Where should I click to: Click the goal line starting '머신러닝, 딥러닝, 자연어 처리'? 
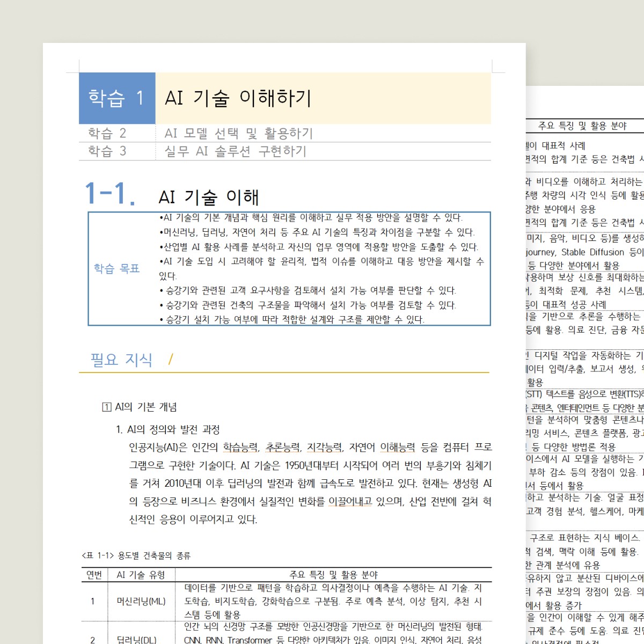(x=317, y=232)
